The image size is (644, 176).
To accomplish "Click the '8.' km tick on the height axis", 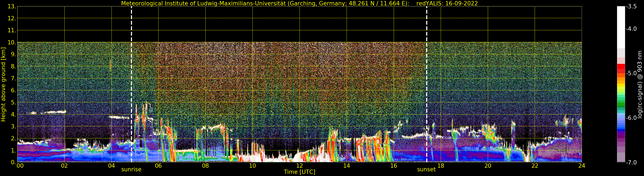I will (x=13, y=66).
